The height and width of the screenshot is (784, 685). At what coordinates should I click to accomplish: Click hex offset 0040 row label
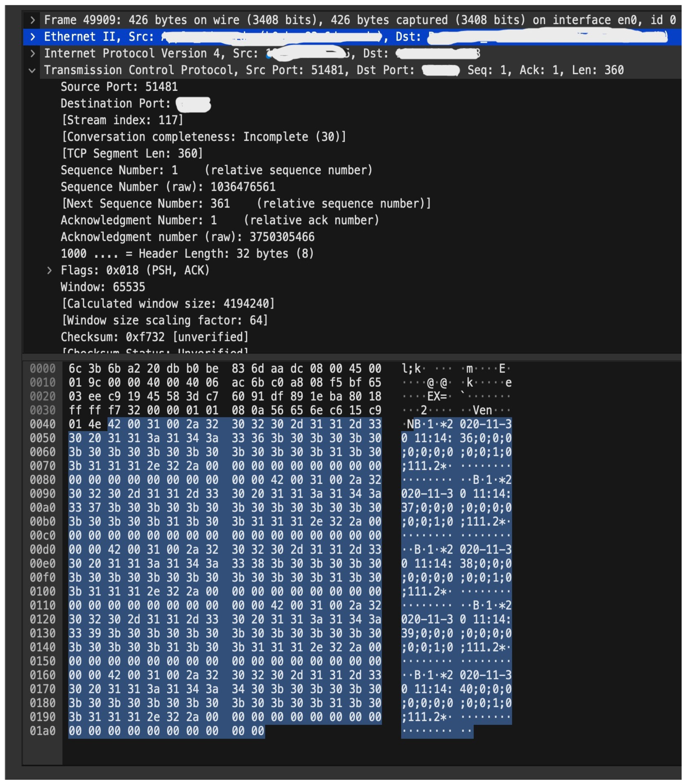point(43,424)
